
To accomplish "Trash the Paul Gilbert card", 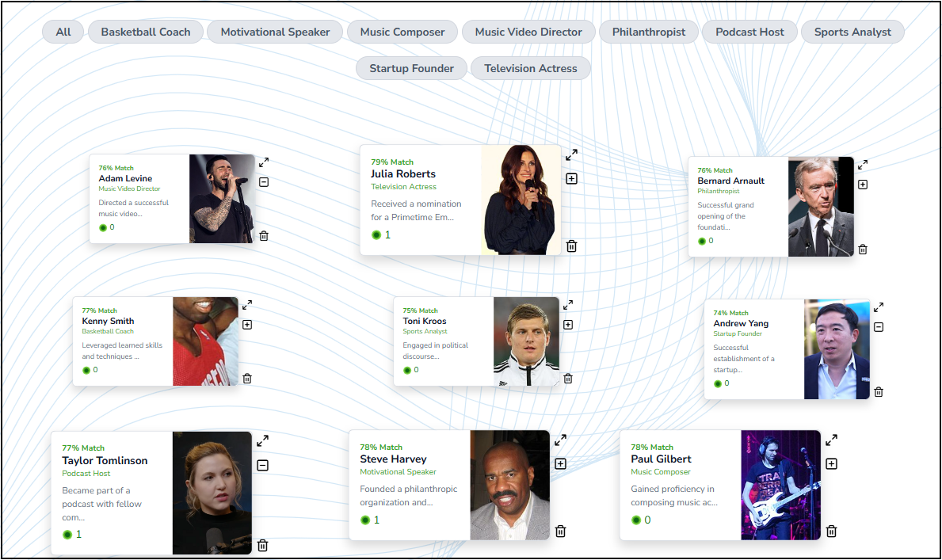I will 831,531.
